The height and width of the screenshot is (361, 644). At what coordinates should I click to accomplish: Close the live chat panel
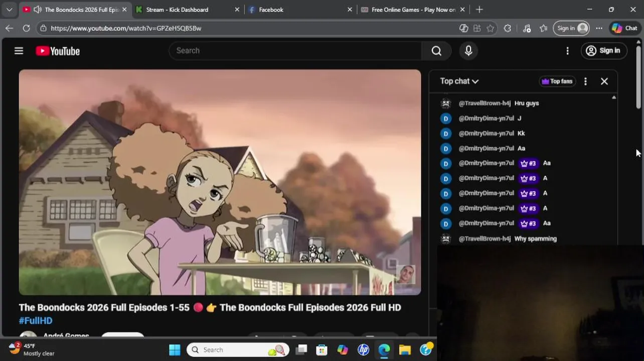(604, 81)
